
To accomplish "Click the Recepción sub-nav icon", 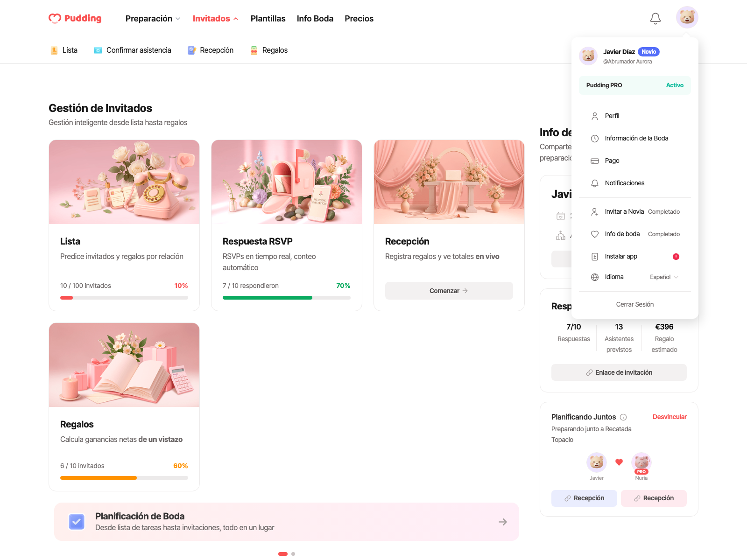I will tap(191, 50).
